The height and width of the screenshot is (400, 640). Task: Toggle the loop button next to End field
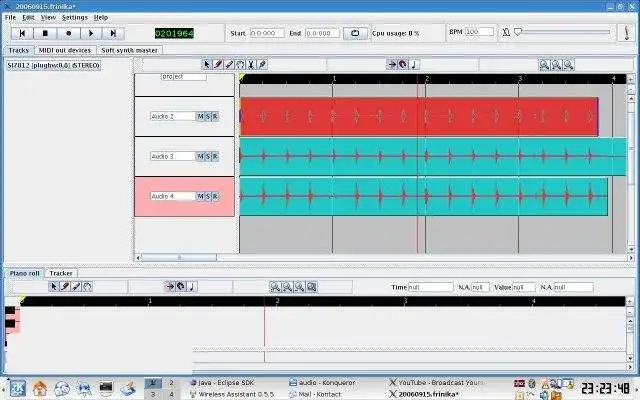(x=355, y=33)
